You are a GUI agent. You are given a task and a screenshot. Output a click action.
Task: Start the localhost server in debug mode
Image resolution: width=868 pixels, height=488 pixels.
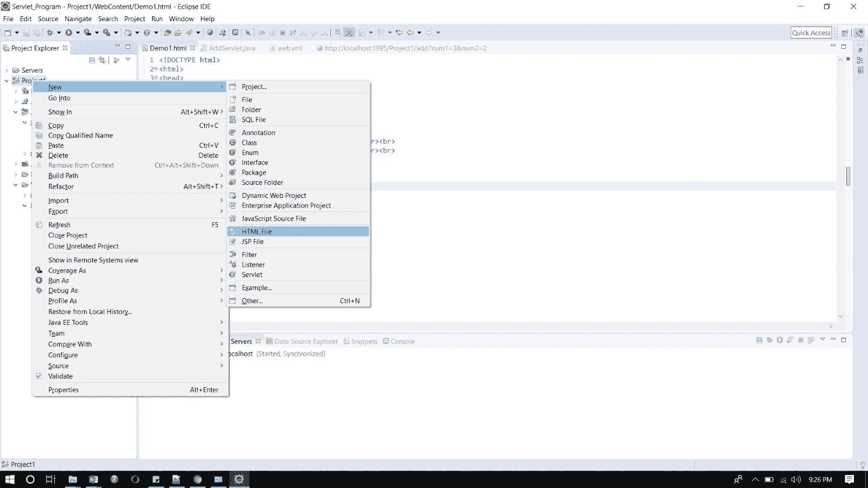click(769, 341)
